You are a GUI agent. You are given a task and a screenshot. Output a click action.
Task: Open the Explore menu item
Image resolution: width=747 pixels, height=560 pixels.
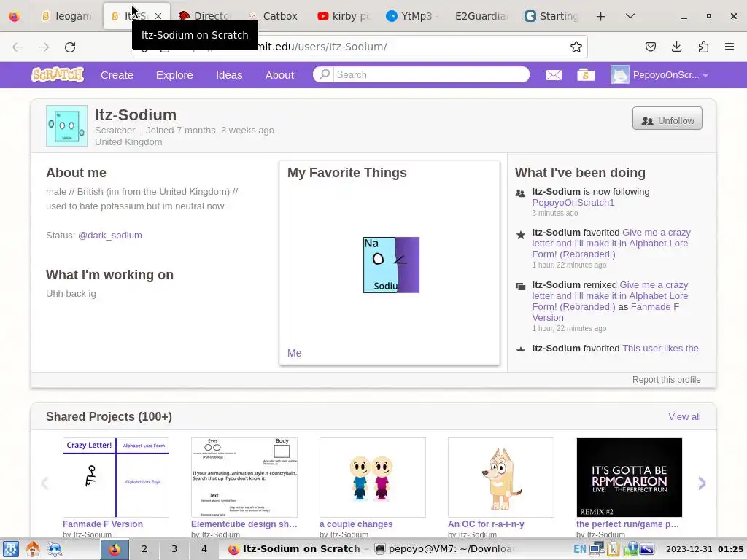click(174, 75)
